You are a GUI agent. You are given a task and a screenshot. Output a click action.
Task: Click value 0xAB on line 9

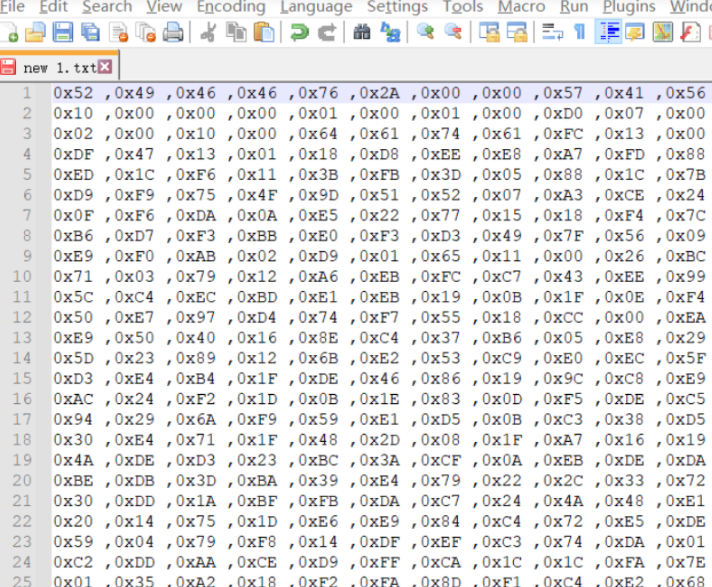(196, 256)
